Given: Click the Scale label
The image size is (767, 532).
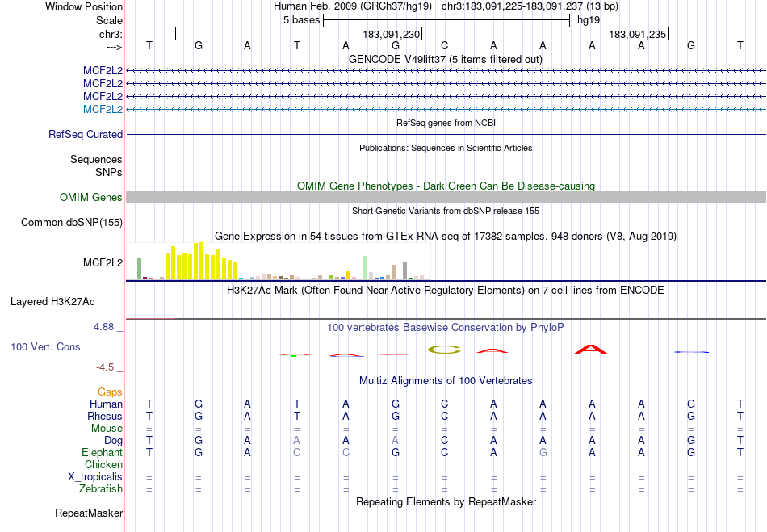Looking at the screenshot, I should [109, 20].
